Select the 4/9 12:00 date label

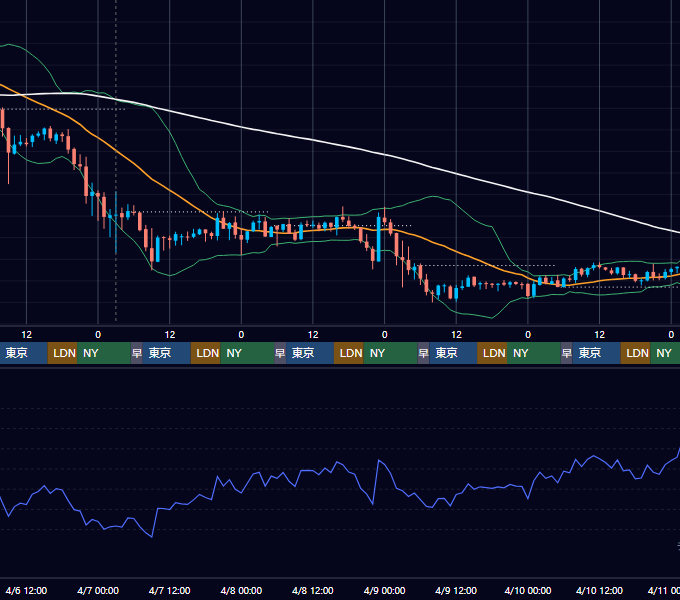456,590
